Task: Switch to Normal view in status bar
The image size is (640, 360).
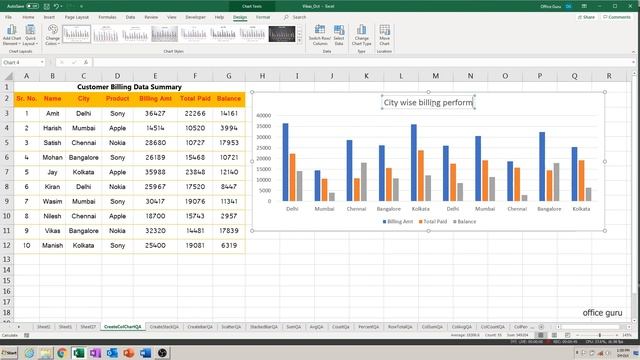Action: coord(541,335)
